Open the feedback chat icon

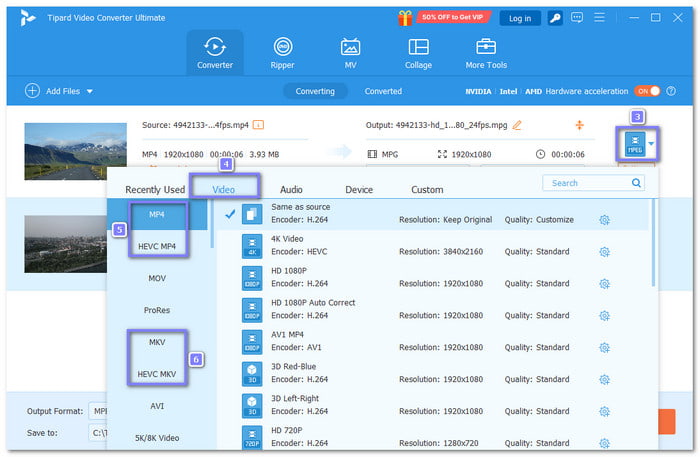tap(577, 18)
